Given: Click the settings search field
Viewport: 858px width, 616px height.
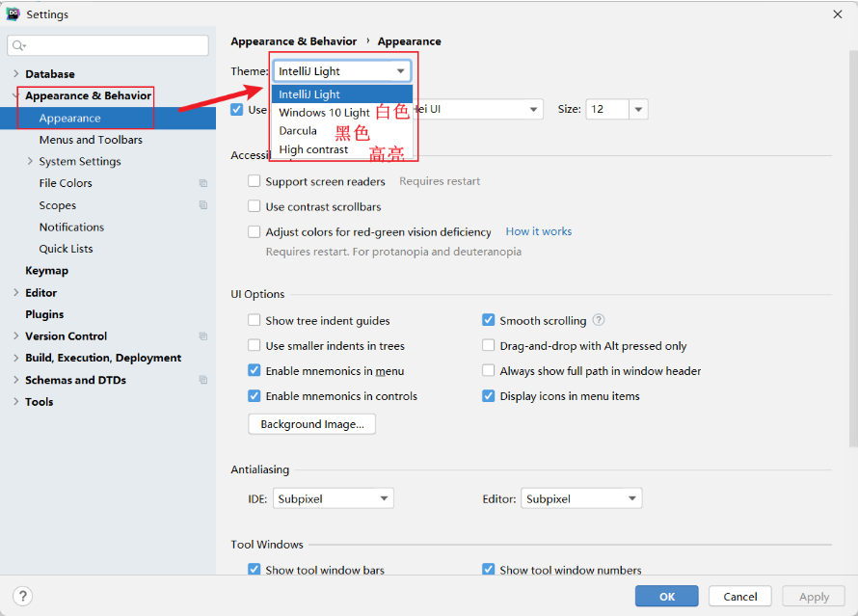Looking at the screenshot, I should [x=108, y=45].
